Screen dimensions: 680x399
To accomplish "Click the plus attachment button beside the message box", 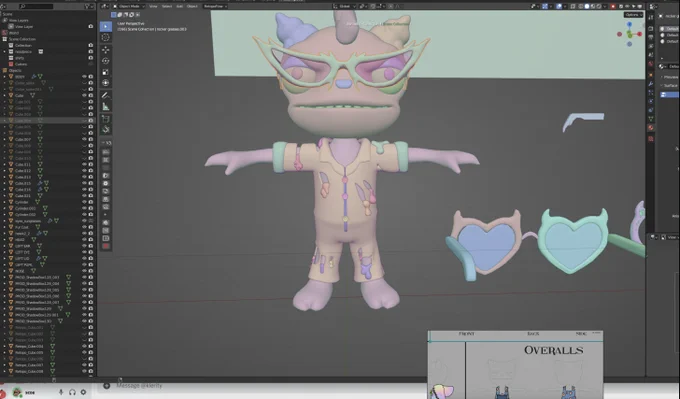I will [107, 386].
